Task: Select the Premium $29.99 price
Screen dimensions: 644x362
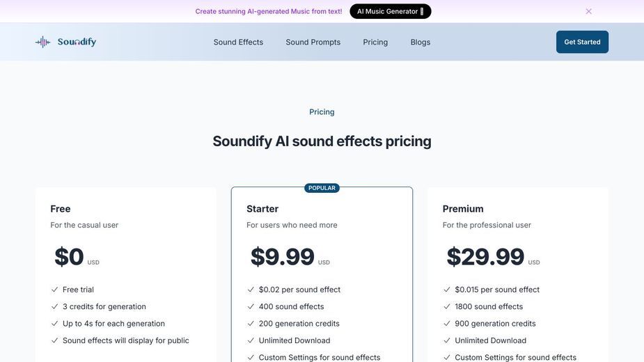Action: [x=485, y=256]
